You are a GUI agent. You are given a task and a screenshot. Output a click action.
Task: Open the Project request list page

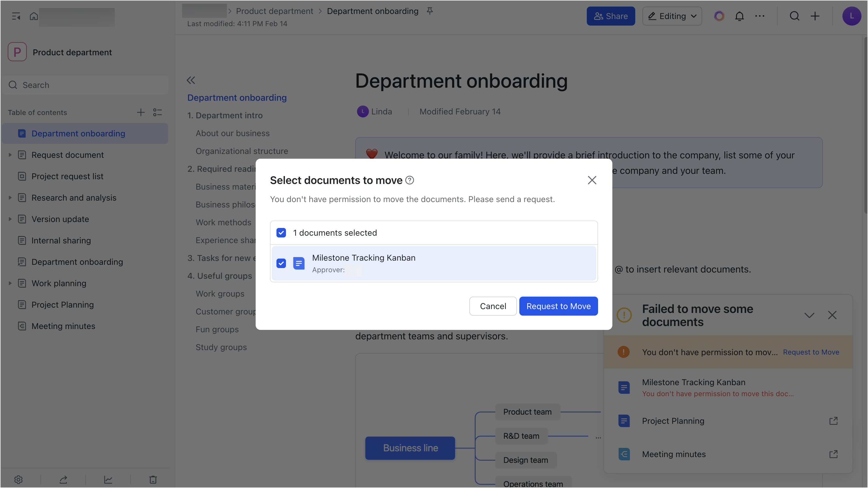coord(85,176)
